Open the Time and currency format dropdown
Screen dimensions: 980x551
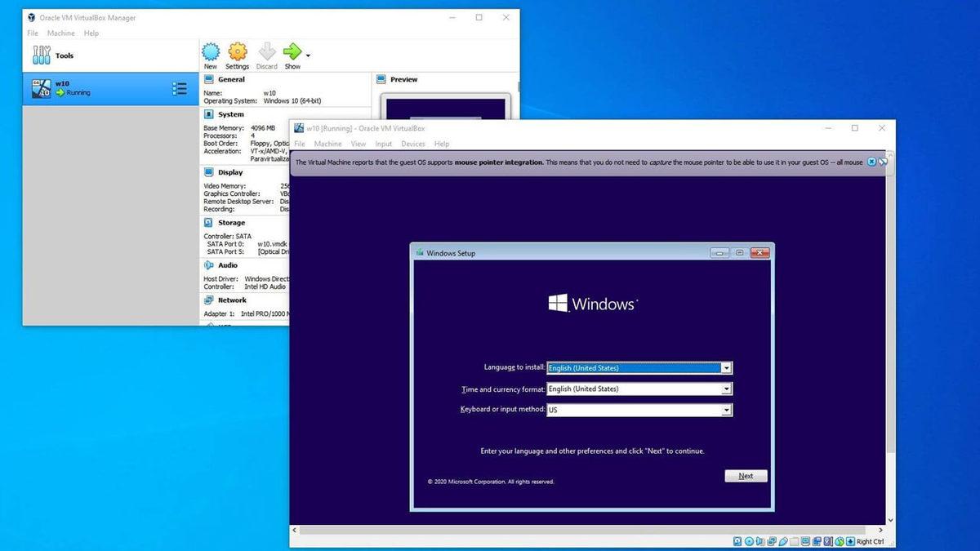(x=726, y=389)
